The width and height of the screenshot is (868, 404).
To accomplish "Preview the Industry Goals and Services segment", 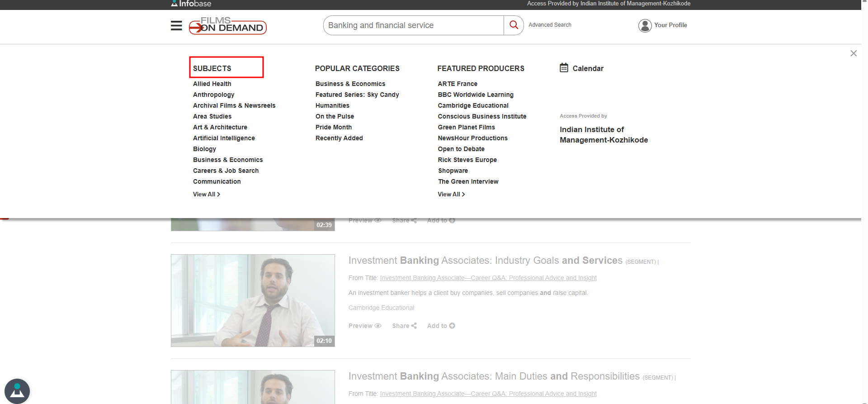I will 364,326.
